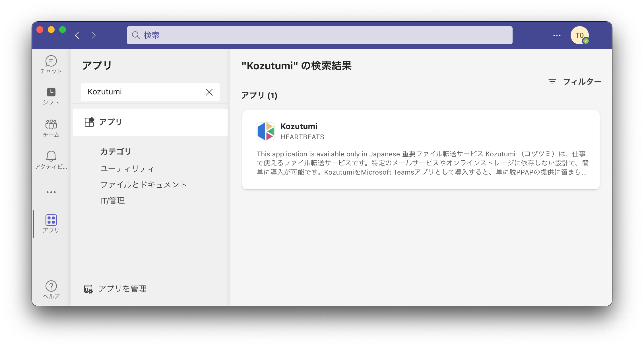Open settings ellipsis in title bar
The height and width of the screenshot is (348, 644).
click(x=557, y=35)
